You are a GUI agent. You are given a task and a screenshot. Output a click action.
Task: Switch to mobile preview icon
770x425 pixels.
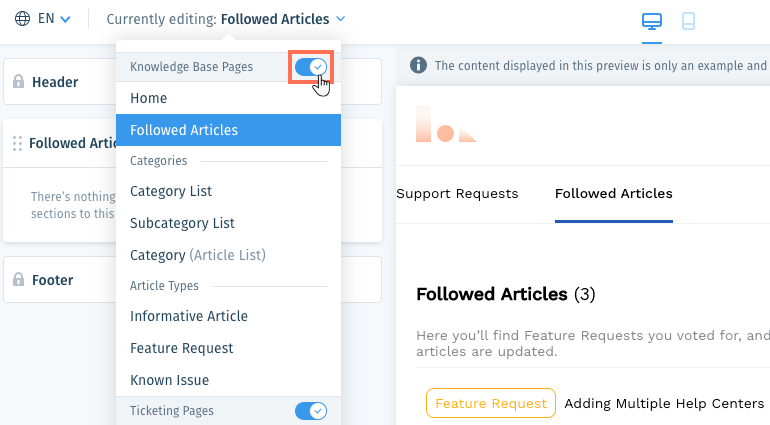click(x=688, y=21)
